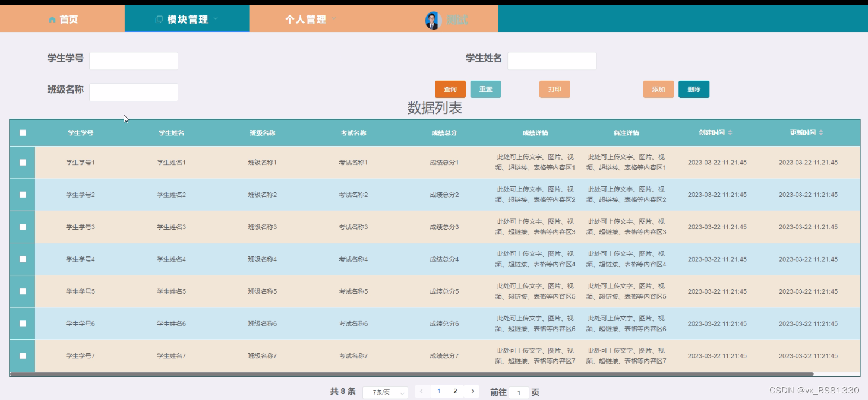The image size is (868, 400).
Task: Click the 备注详情 column header
Action: [626, 133]
